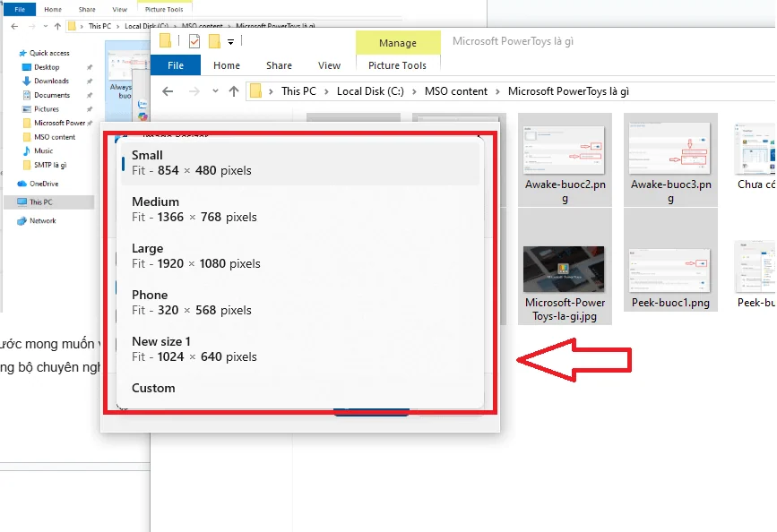Click the Downloads arrow icon in navigation pane
Image resolution: width=777 pixels, height=532 pixels.
click(x=27, y=81)
